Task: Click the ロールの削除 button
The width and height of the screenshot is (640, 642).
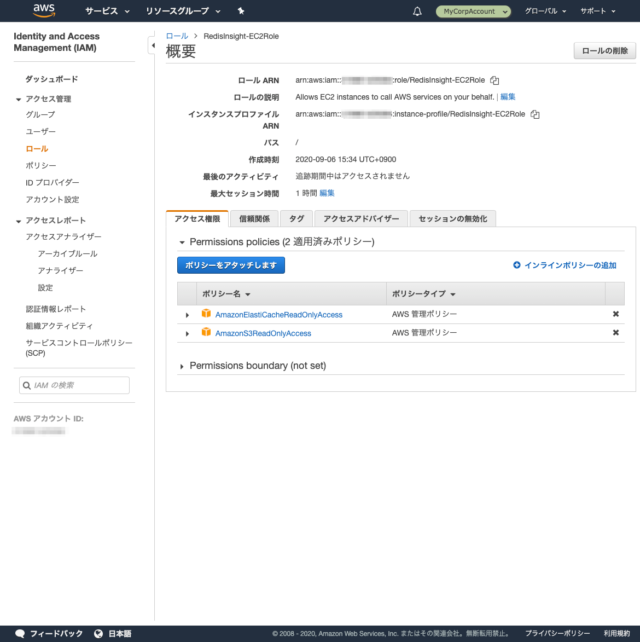Action: click(x=605, y=51)
